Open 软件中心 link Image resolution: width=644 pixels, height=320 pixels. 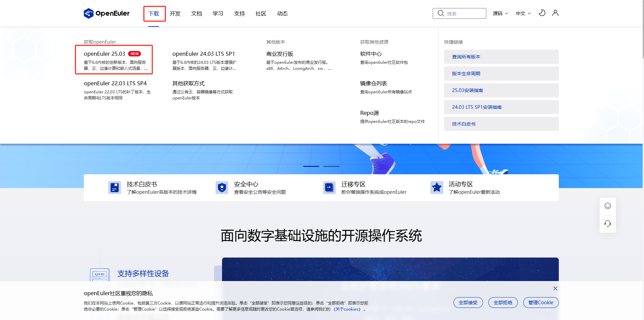(x=371, y=54)
